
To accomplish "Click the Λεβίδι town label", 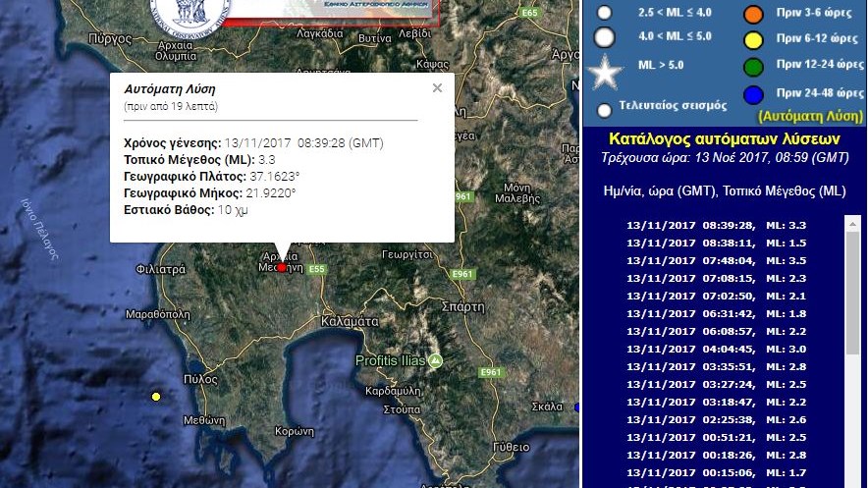I will point(414,33).
